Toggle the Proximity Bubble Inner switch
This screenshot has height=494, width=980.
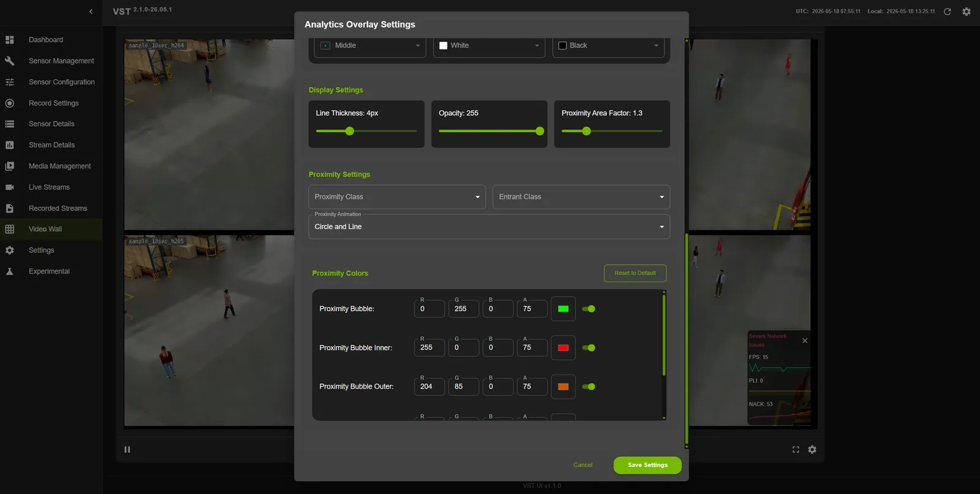589,348
